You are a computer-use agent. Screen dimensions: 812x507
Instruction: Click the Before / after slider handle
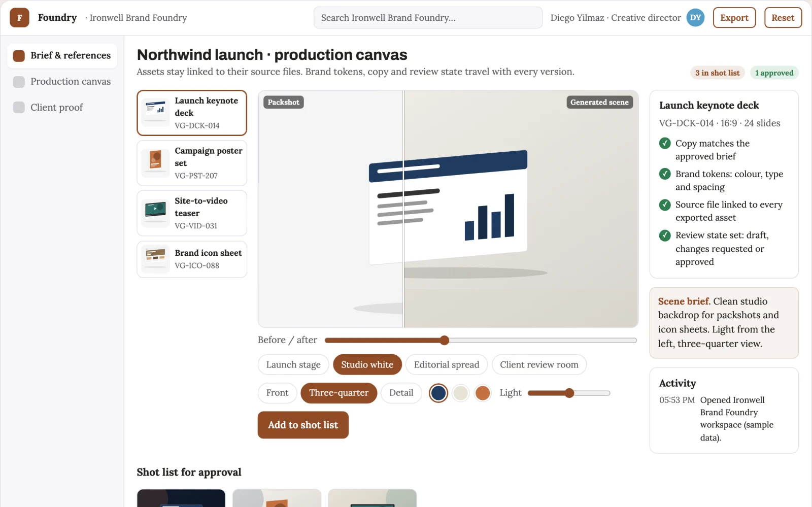(x=445, y=340)
